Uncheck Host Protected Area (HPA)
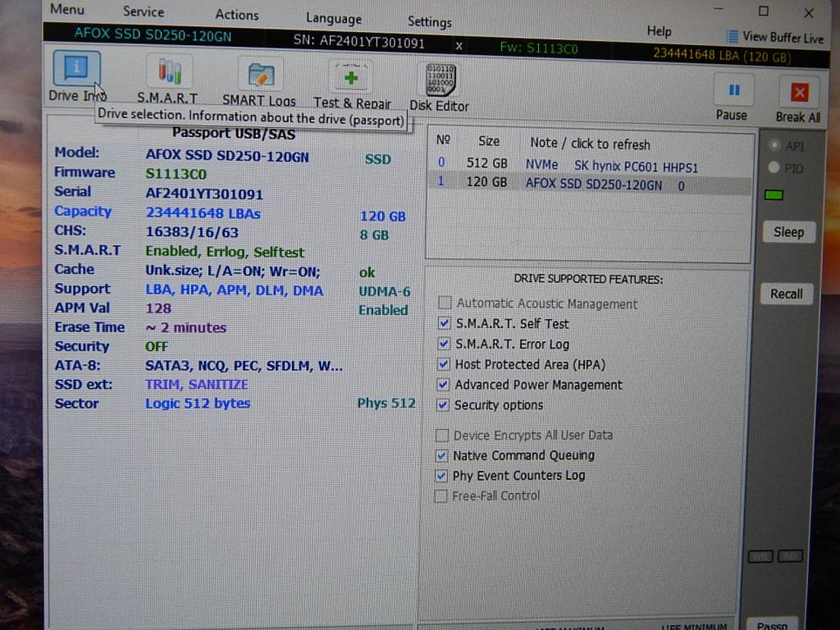This screenshot has width=840, height=630. (x=444, y=364)
